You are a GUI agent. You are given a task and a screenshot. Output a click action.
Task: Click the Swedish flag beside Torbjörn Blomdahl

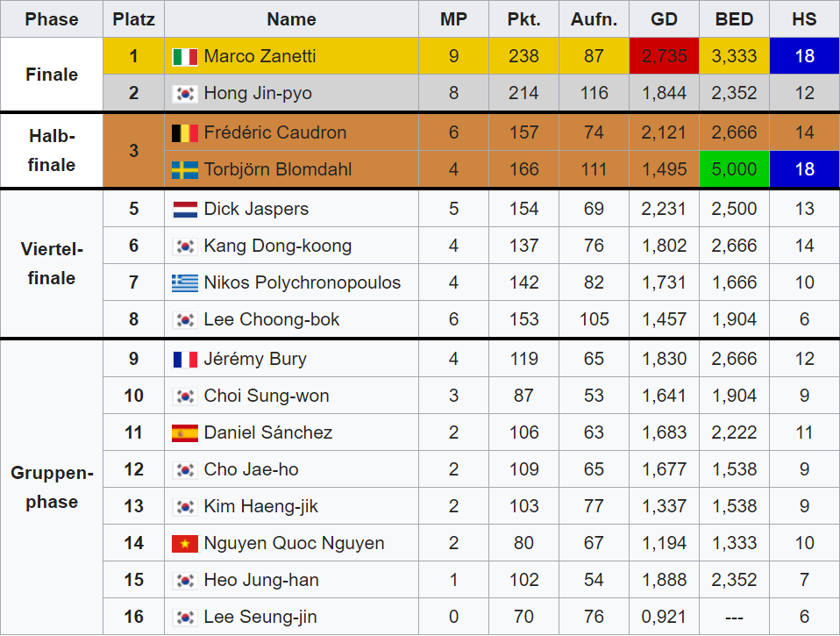185,170
